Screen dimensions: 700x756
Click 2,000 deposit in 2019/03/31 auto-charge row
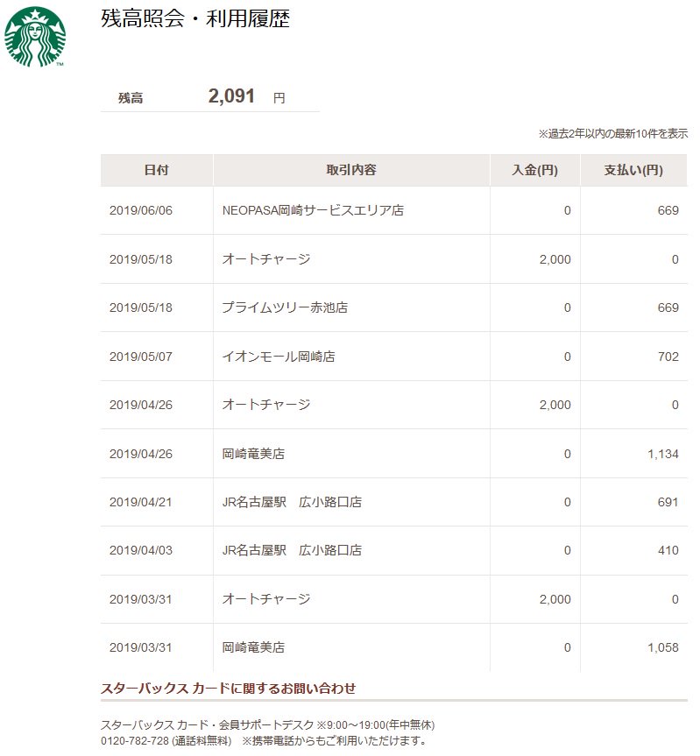(555, 599)
